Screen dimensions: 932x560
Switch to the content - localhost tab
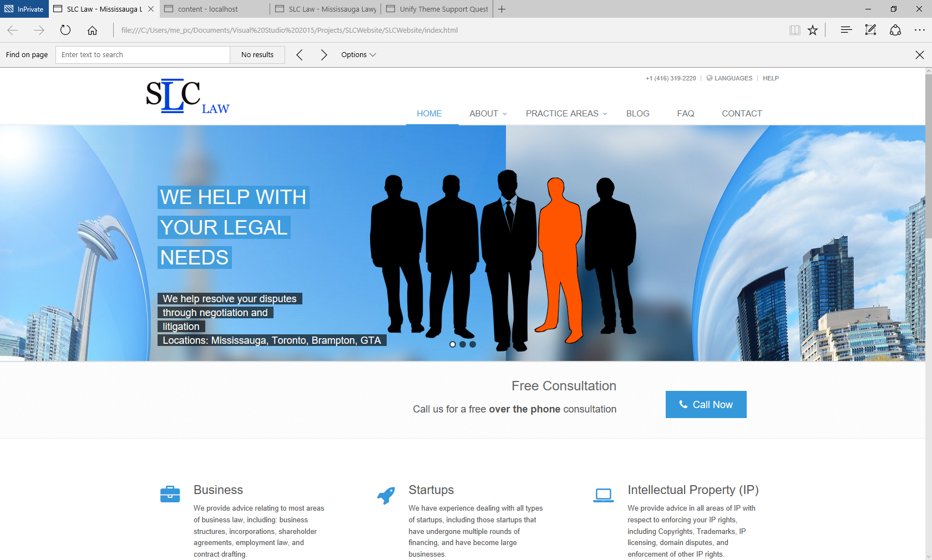pyautogui.click(x=214, y=9)
